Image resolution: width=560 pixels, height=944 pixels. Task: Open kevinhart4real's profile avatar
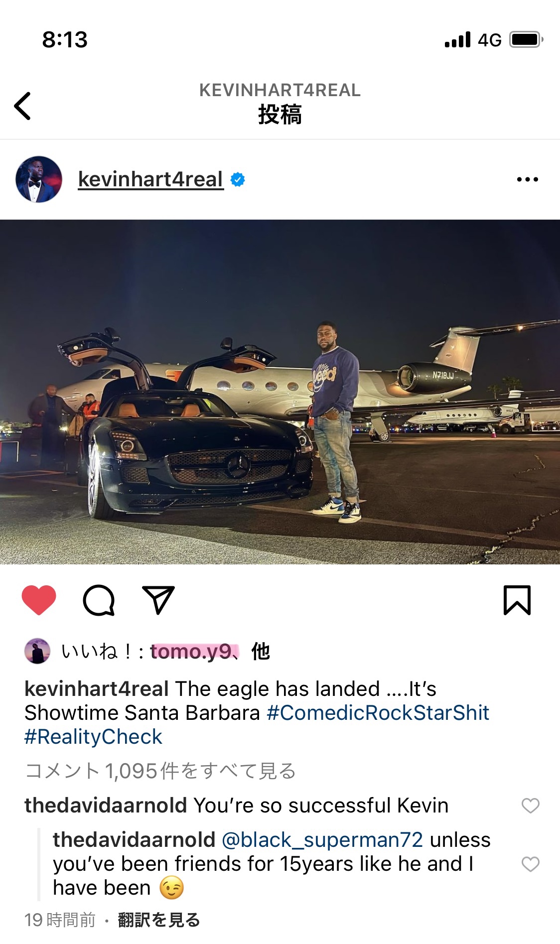coord(39,179)
